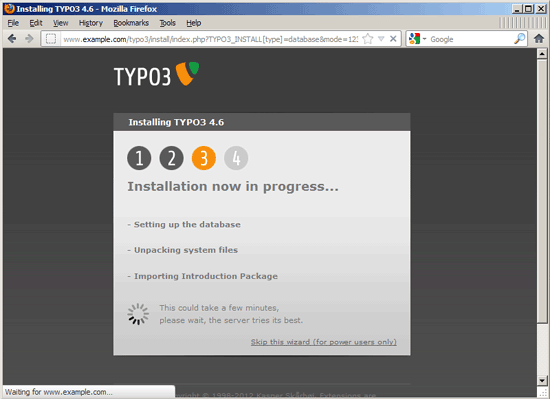Image resolution: width=550 pixels, height=399 pixels.
Task: Open the Firefox home page icon
Action: click(x=539, y=39)
